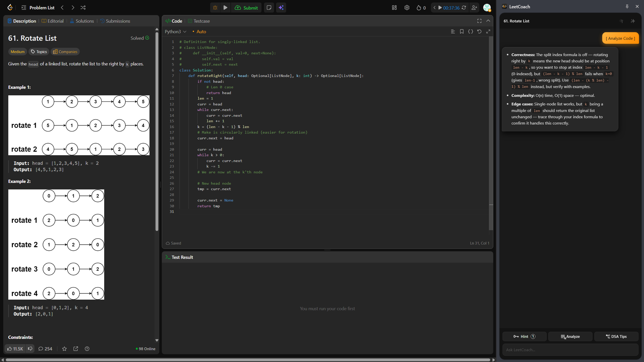Pin the LeetCoach panel
This screenshot has width=644, height=362.
(x=627, y=7)
